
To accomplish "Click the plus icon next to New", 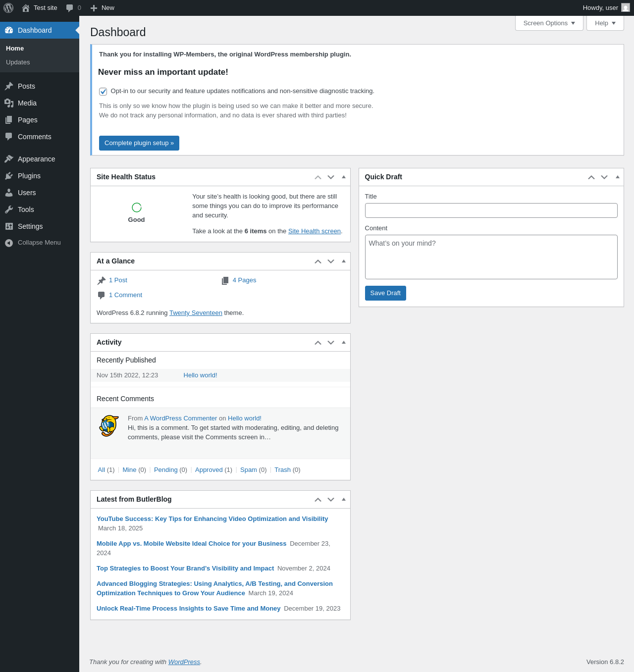I will point(94,8).
